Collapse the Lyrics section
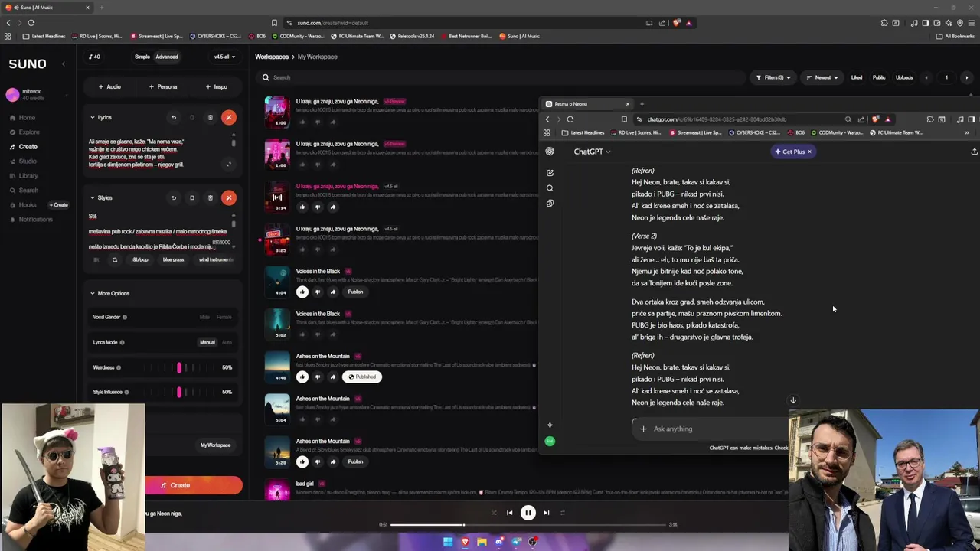Screen dimensions: 980x551 (x=101, y=117)
